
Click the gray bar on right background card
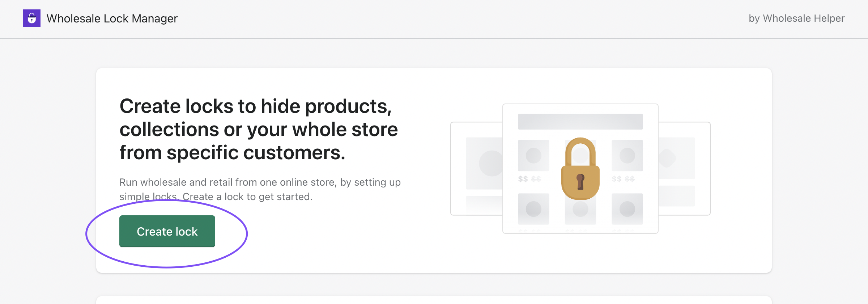pos(676,196)
